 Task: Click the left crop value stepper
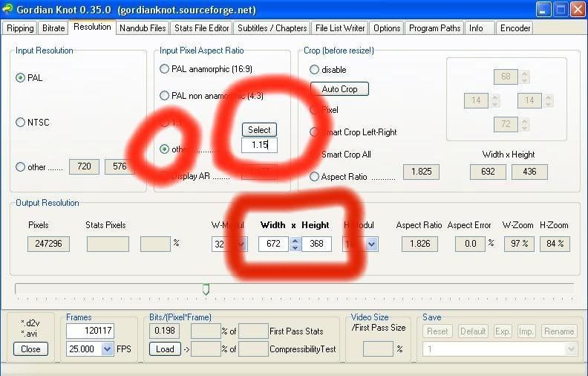pos(495,100)
